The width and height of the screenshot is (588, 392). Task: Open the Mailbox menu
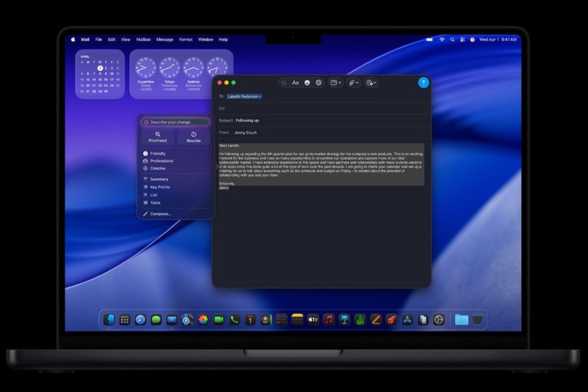tap(143, 40)
